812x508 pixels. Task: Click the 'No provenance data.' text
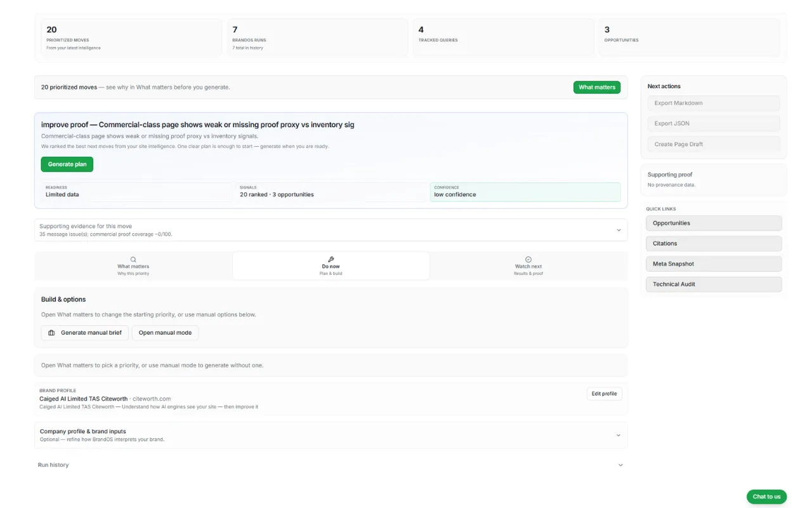coord(671,185)
